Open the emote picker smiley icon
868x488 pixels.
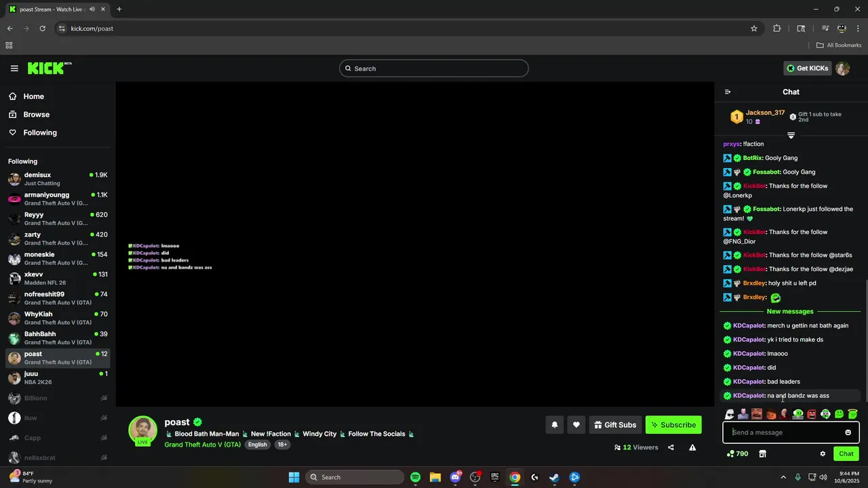click(x=848, y=432)
